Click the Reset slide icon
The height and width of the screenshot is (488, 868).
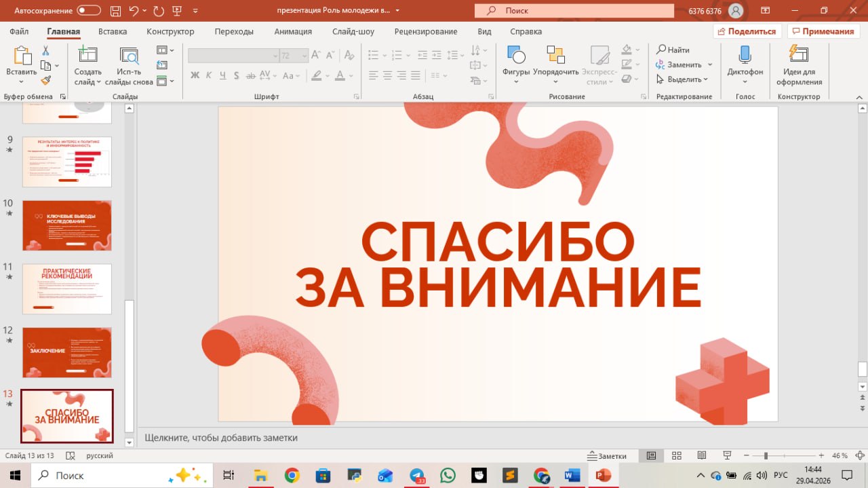click(x=162, y=65)
